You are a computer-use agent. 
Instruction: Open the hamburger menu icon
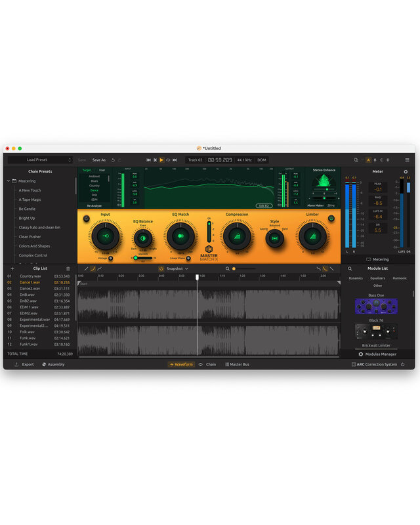408,160
